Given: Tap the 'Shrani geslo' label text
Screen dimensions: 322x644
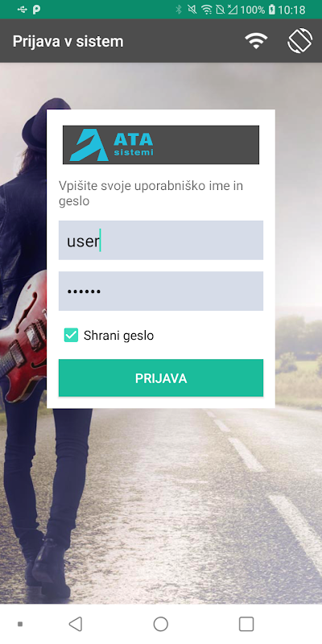Looking at the screenshot, I should [118, 336].
